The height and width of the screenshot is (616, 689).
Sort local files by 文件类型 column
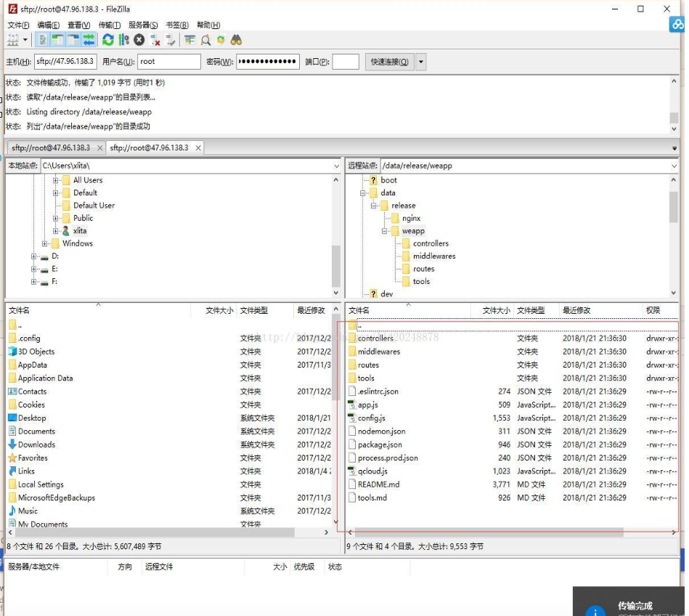pos(265,310)
